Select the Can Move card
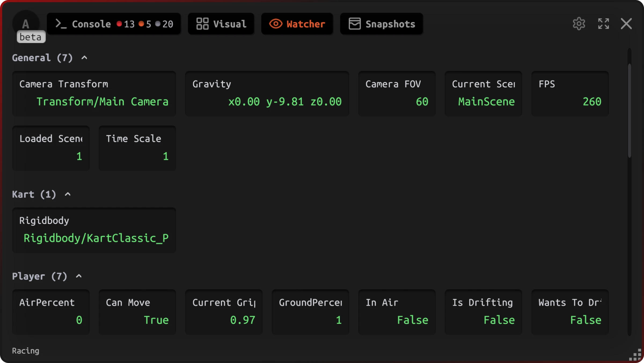Screen dimensions: 644x363 [x=137, y=312]
